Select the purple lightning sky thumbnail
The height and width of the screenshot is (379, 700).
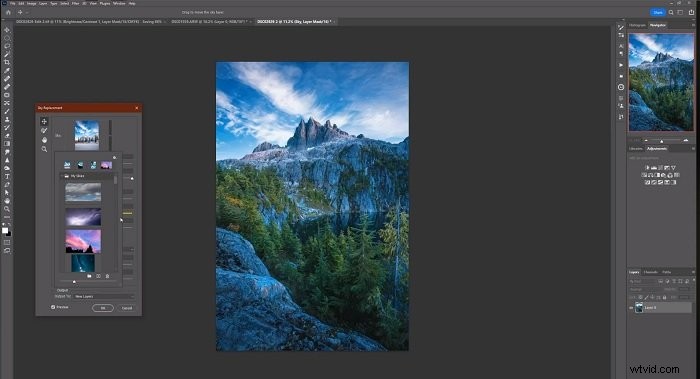(83, 217)
